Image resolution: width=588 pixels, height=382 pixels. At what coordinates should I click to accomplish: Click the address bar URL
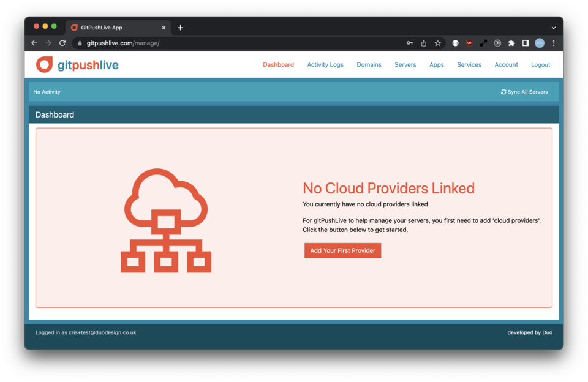[x=123, y=43]
